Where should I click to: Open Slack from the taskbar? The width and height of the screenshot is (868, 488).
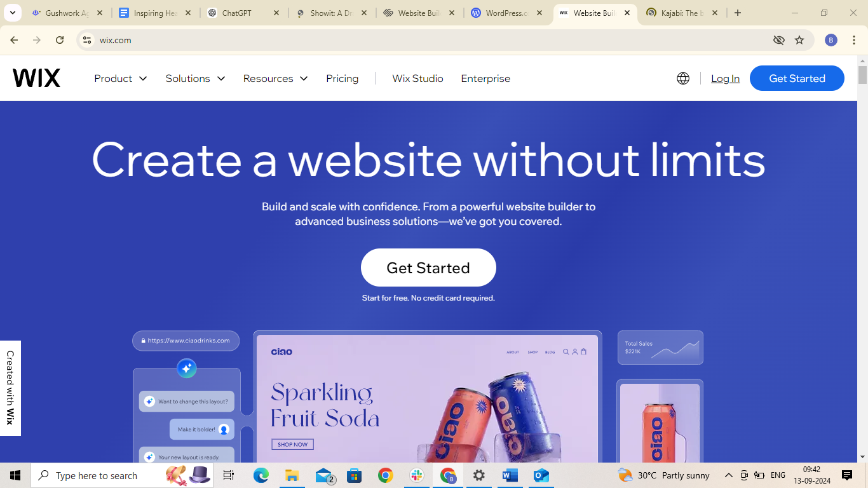417,475
